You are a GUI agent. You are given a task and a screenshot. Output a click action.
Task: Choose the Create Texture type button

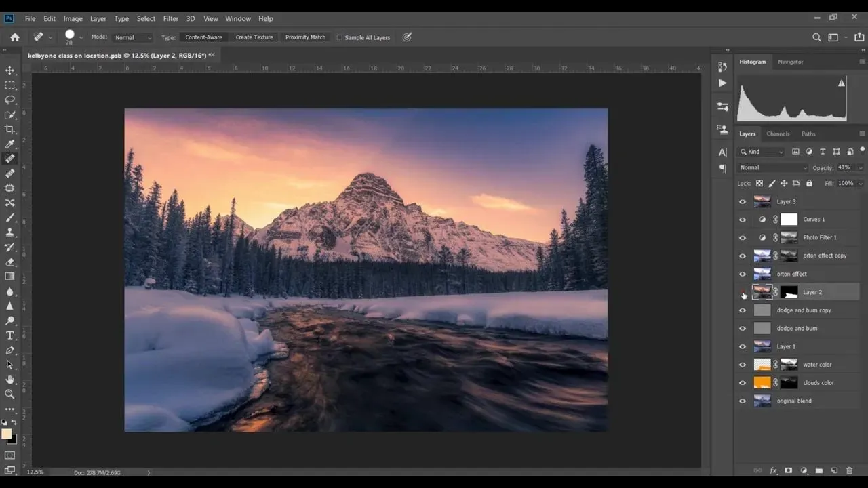[x=254, y=37]
